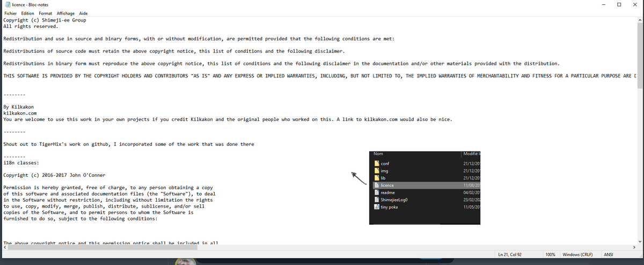
Task: Select the ShimejieeLog0 file name
Action: [x=394, y=199]
